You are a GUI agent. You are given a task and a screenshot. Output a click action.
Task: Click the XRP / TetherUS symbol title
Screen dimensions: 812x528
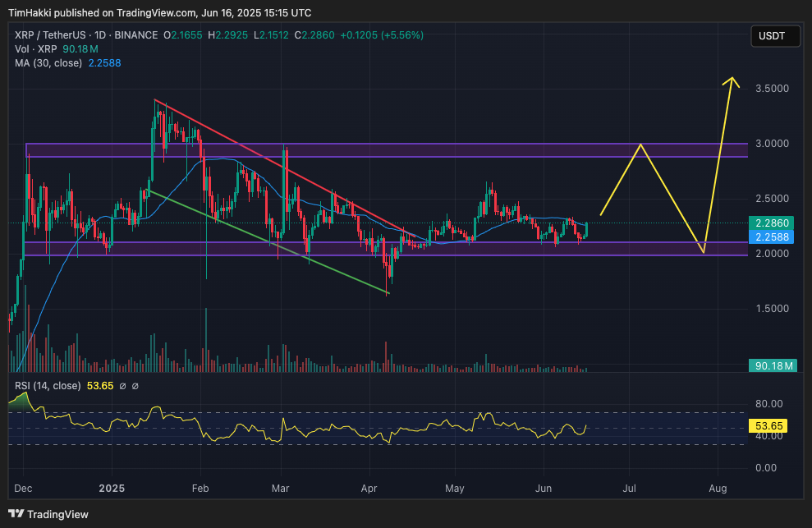pos(50,35)
